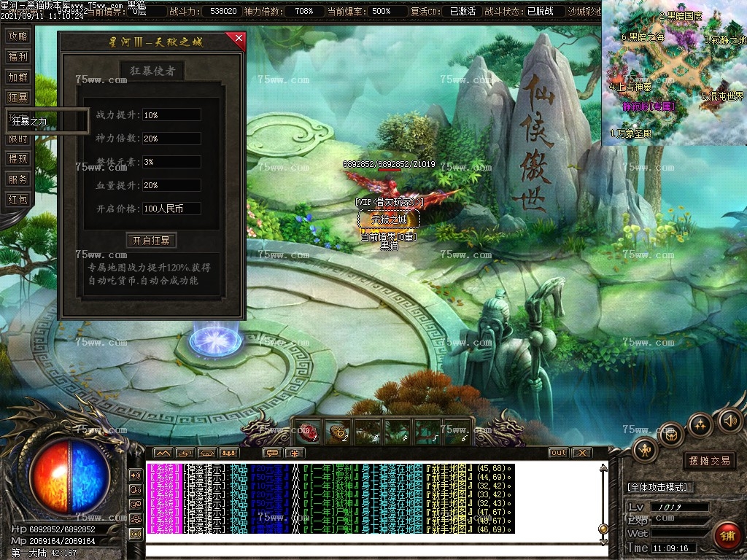The image size is (747, 560).
Task: Click minimap location 4.上古神墓
Action: [630, 87]
